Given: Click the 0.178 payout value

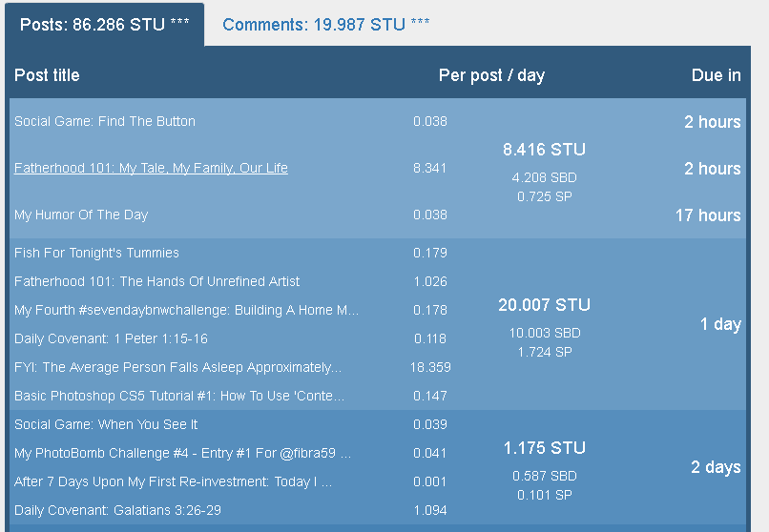Looking at the screenshot, I should (x=430, y=310).
